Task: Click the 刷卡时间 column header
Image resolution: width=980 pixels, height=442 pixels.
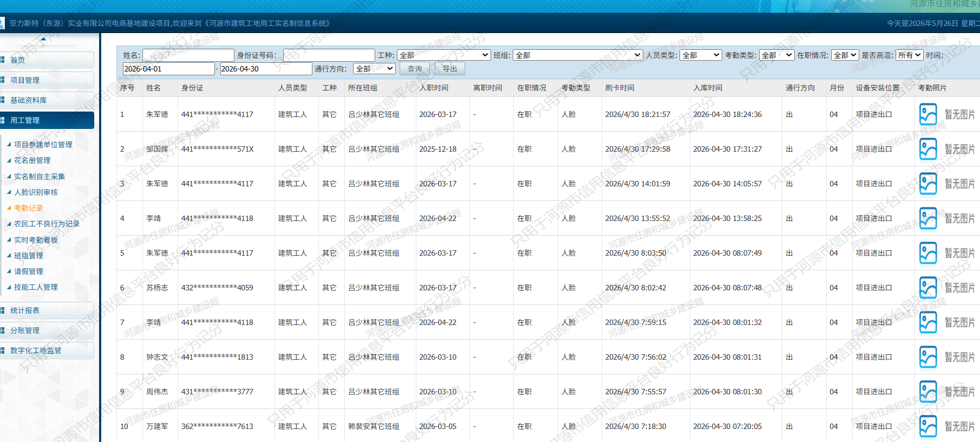Action: click(620, 88)
